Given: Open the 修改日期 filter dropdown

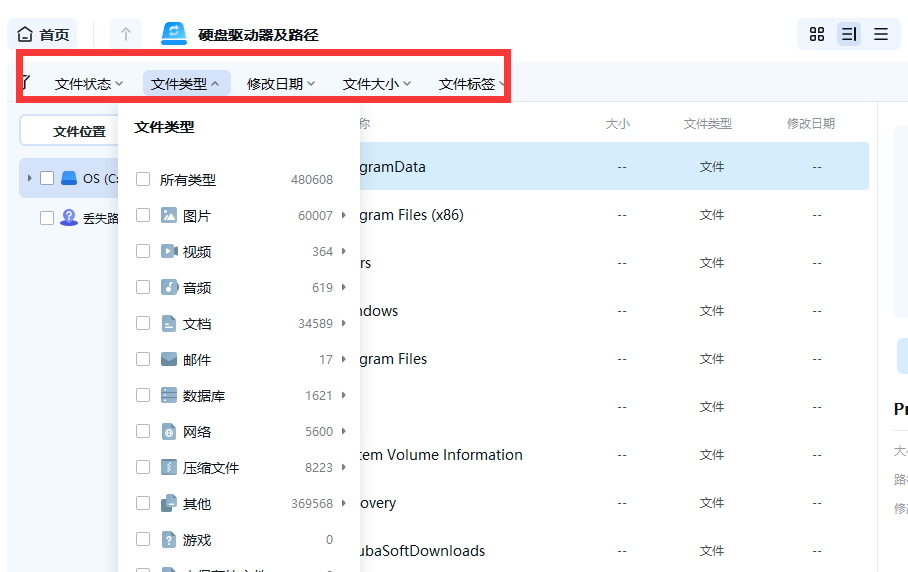Looking at the screenshot, I should (x=281, y=84).
